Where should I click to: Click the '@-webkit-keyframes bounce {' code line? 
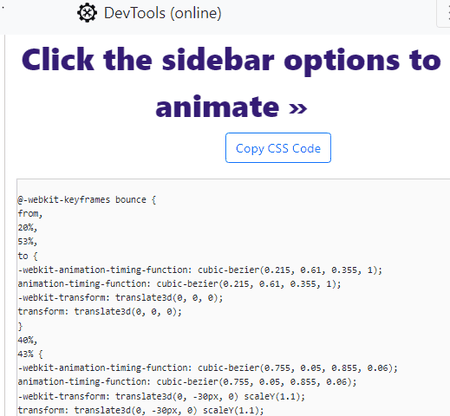pos(87,200)
